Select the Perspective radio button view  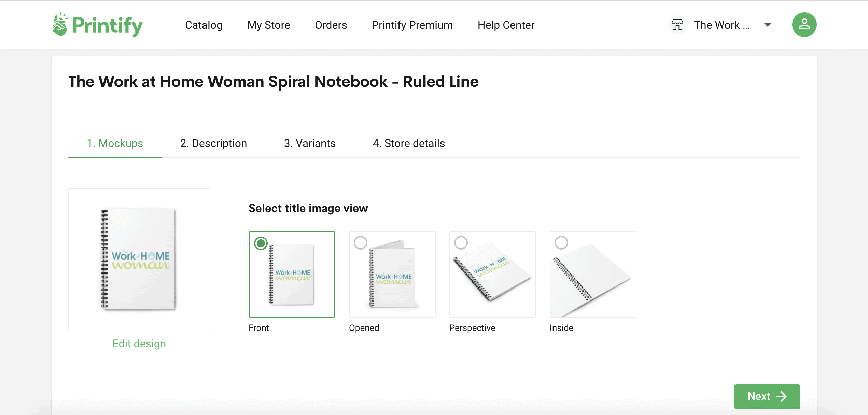point(461,241)
